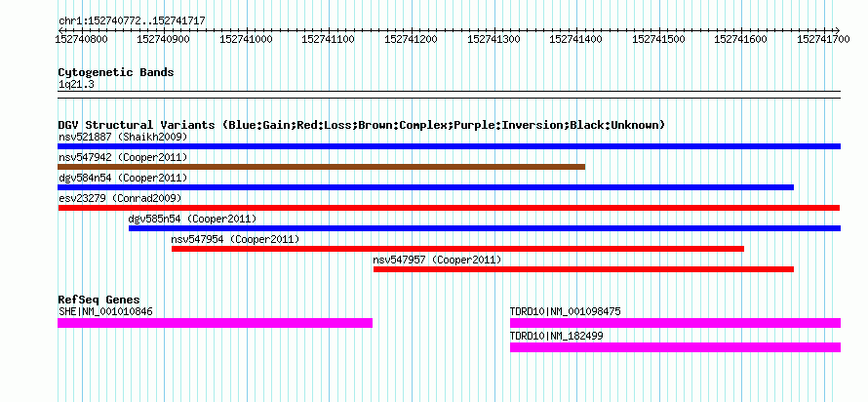Click ruler position 152740900
The width and height of the screenshot is (868, 402).
165,39
